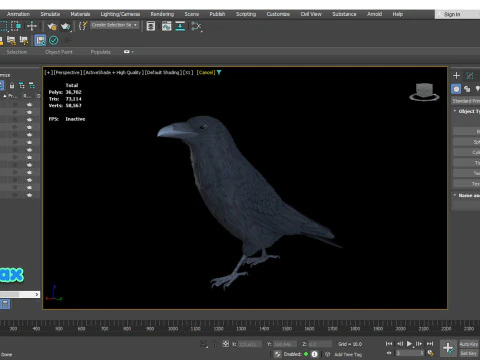
Task: Open the ActiveShade + High Quality menu
Action: click(113, 72)
